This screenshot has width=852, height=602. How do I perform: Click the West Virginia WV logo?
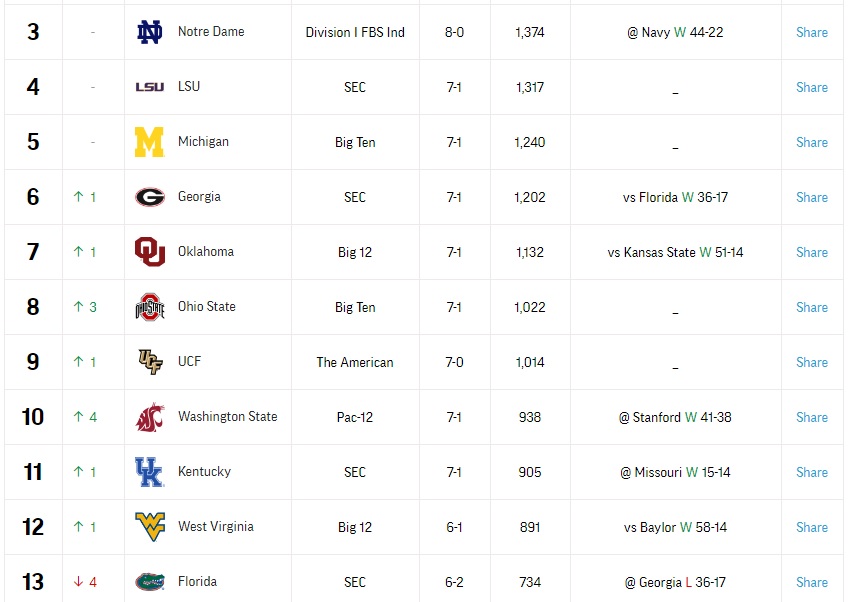[149, 526]
